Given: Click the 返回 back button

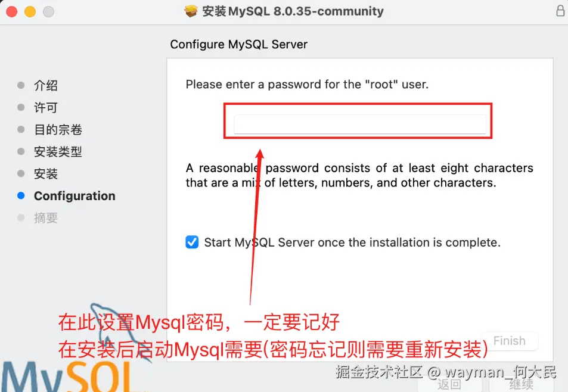Looking at the screenshot, I should [449, 384].
